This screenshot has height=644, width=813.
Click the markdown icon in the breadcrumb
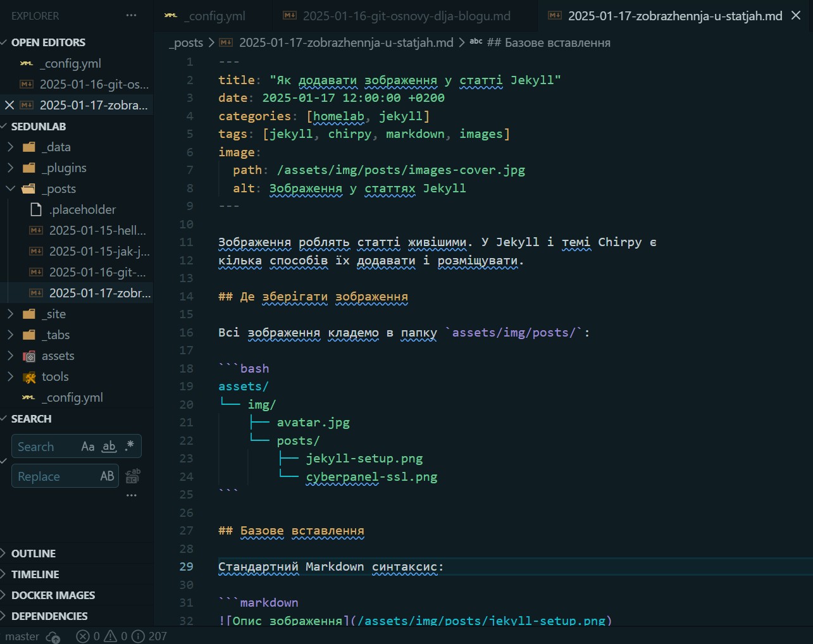226,42
